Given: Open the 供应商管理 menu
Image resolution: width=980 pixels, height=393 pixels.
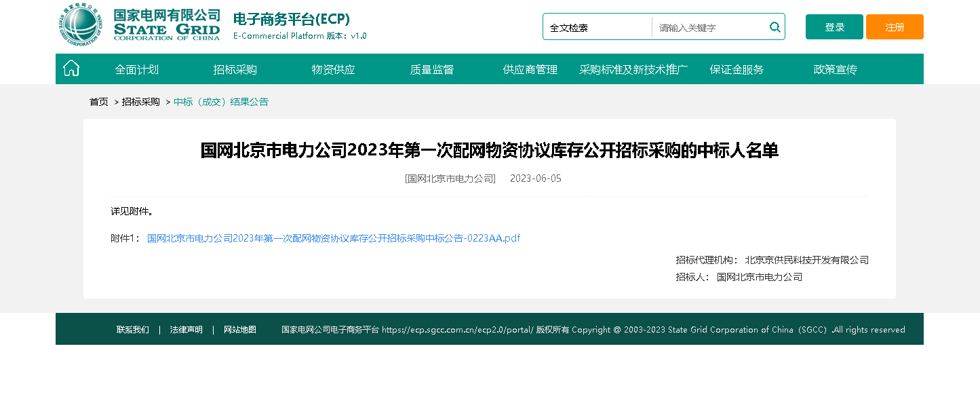Looking at the screenshot, I should tap(530, 69).
